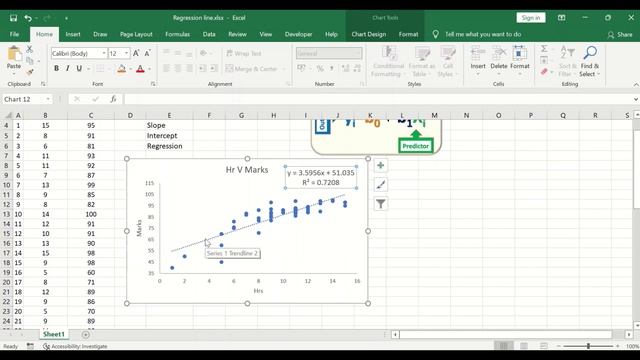Select cell E5 labeled Intercept

click(169, 136)
